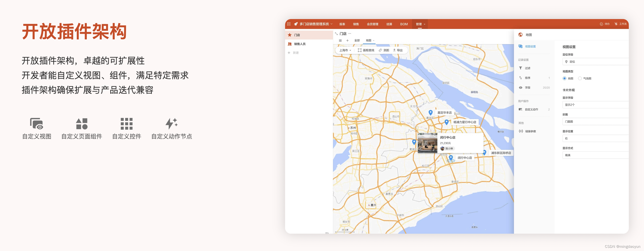Add a new view with plus icon
The height and width of the screenshot is (251, 644).
(347, 41)
